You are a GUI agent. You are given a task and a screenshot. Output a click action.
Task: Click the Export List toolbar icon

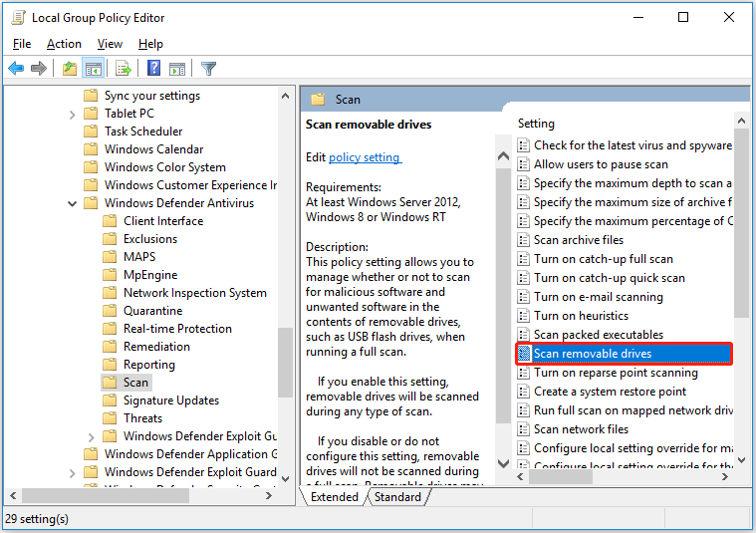124,69
